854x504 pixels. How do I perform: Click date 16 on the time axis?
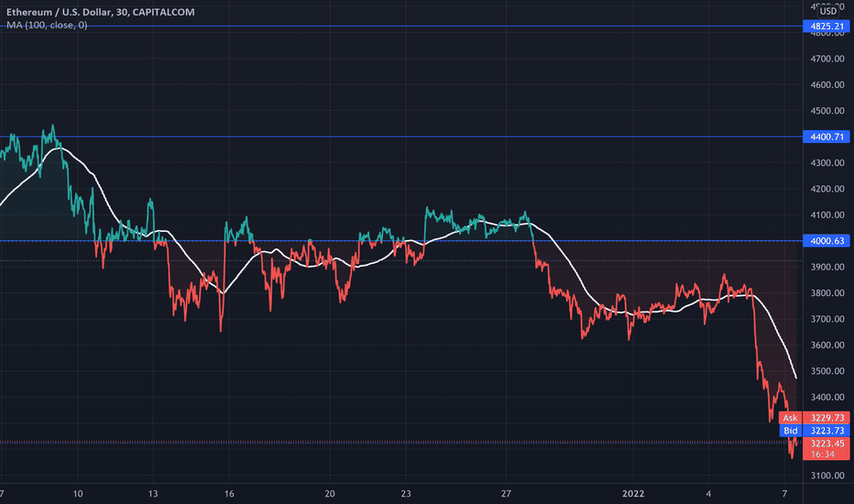(229, 494)
